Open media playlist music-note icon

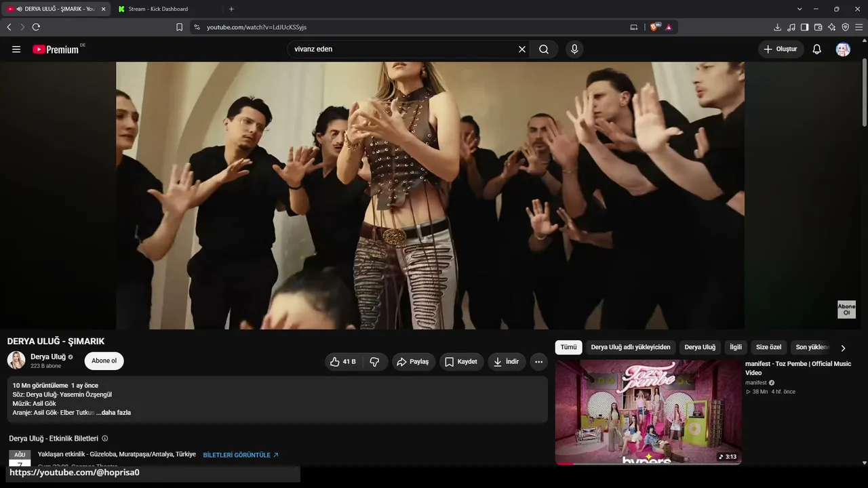pyautogui.click(x=791, y=27)
